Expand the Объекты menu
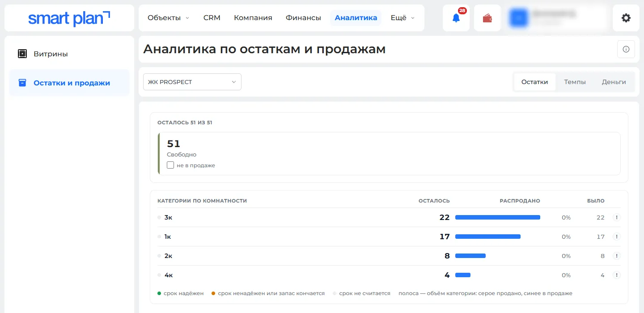 point(169,18)
